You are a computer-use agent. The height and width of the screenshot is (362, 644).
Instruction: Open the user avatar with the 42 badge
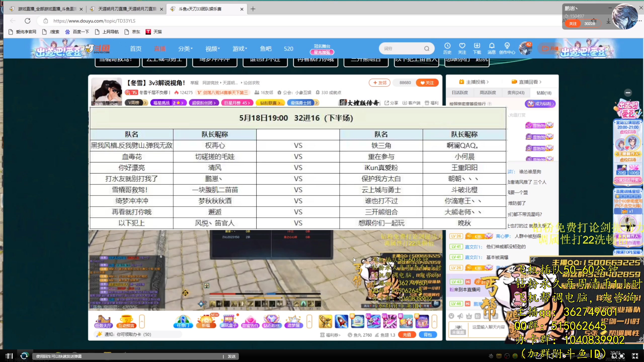click(525, 48)
